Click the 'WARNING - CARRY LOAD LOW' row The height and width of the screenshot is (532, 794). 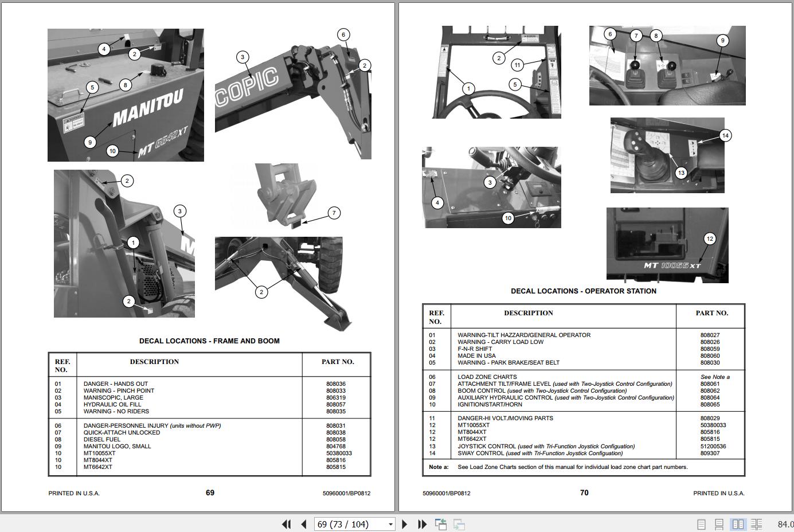coord(584,342)
